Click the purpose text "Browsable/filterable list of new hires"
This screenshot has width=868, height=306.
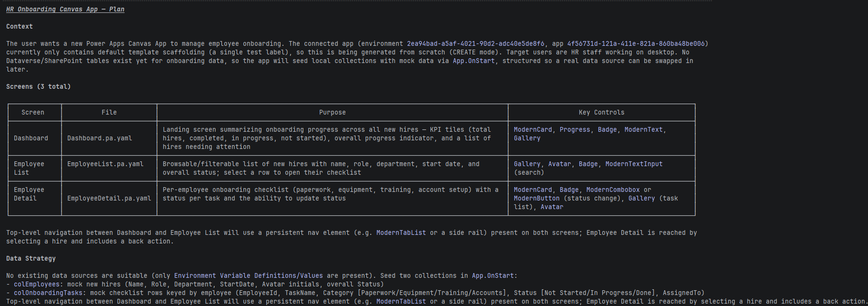[x=235, y=164]
